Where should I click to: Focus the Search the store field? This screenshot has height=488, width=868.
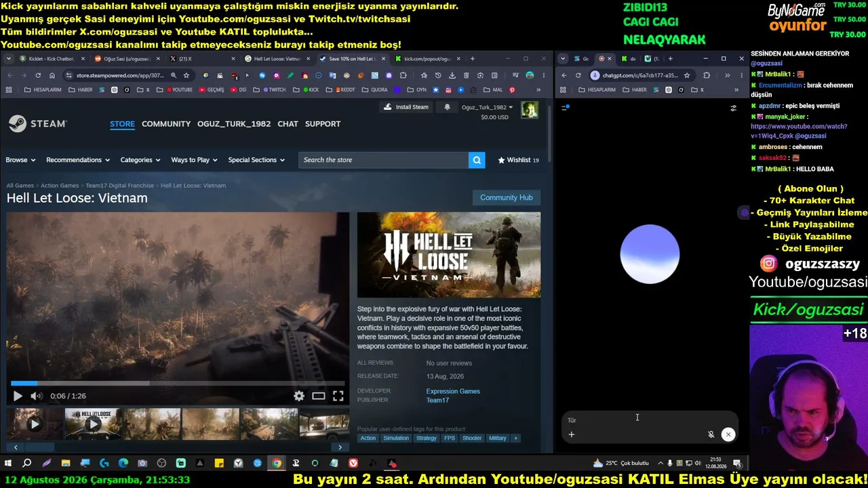point(383,160)
